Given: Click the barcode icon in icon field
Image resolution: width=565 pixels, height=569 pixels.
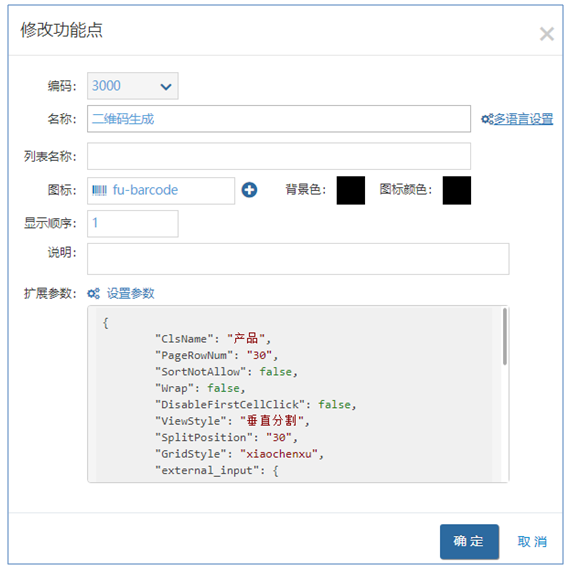Looking at the screenshot, I should coord(99,190).
